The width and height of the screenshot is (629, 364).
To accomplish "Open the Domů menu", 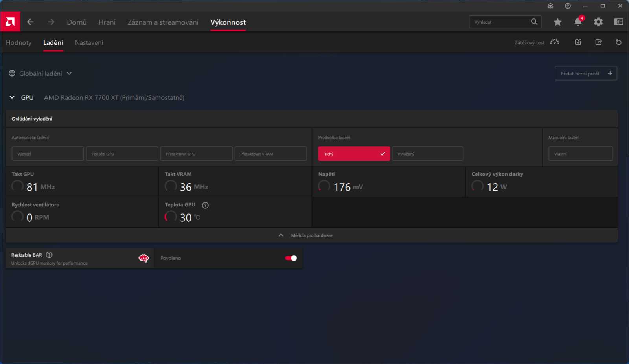I will [77, 22].
